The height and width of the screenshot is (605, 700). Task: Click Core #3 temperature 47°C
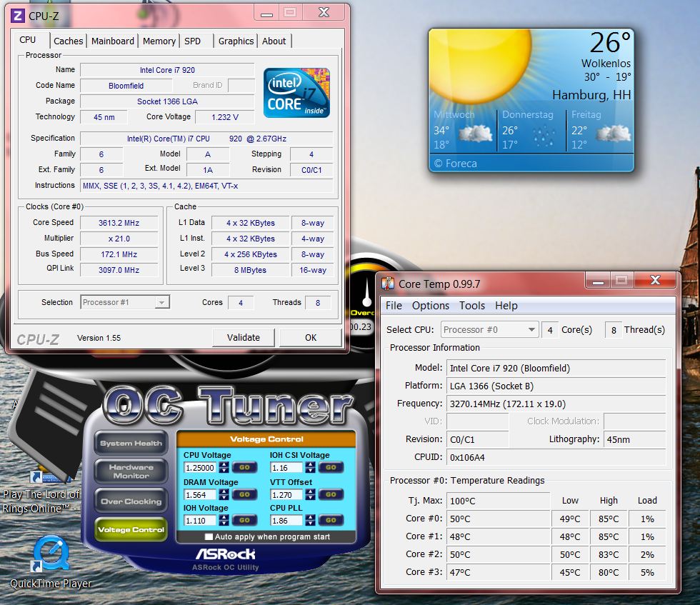point(498,572)
